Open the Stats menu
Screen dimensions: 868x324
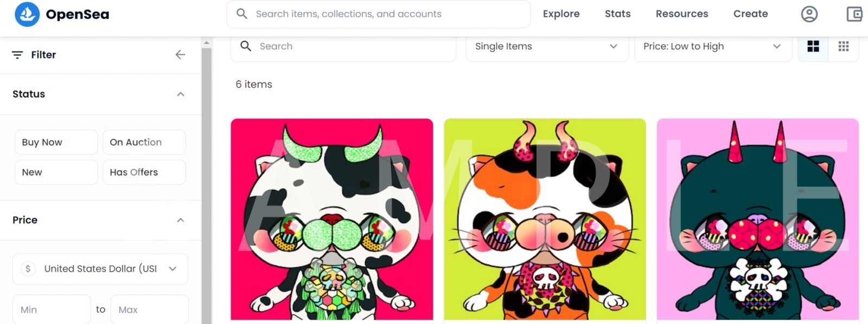617,14
